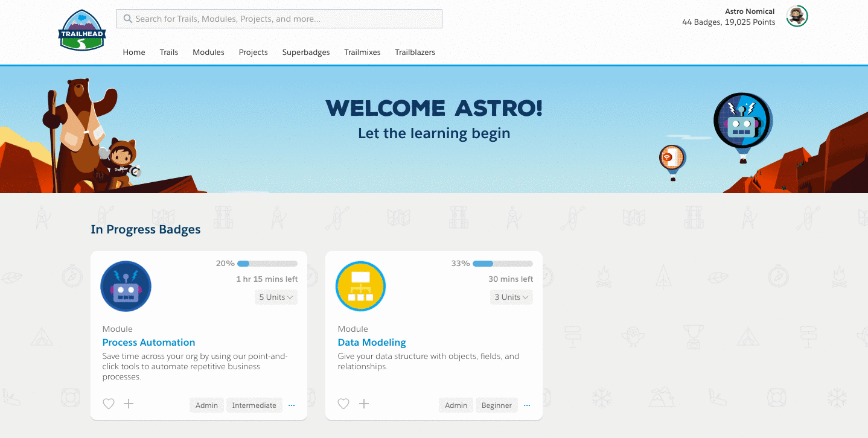868x438 pixels.
Task: Open more options for Data Modeling card
Action: 527,405
